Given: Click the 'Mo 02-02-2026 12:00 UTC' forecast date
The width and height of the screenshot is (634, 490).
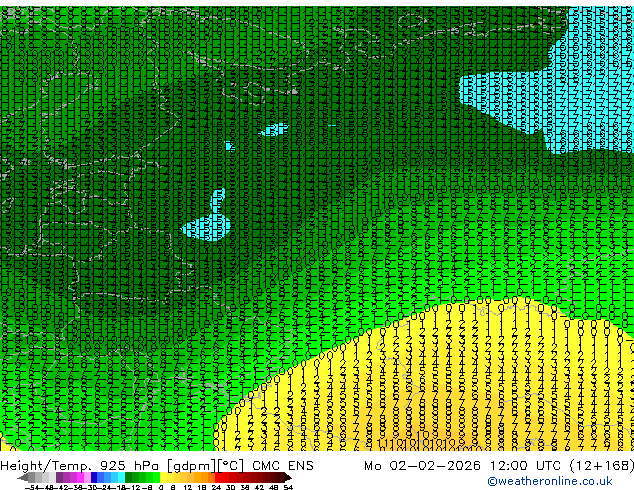Looking at the screenshot, I should tap(464, 466).
